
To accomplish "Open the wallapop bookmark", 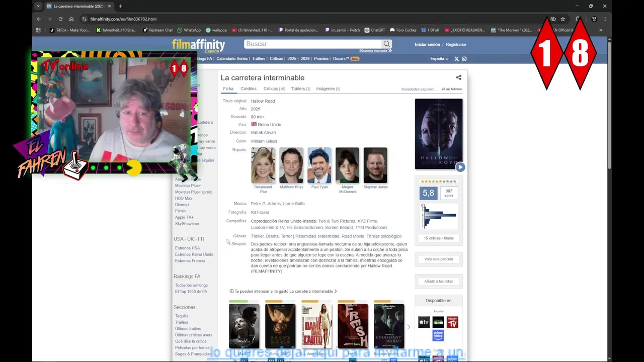I will point(216,30).
